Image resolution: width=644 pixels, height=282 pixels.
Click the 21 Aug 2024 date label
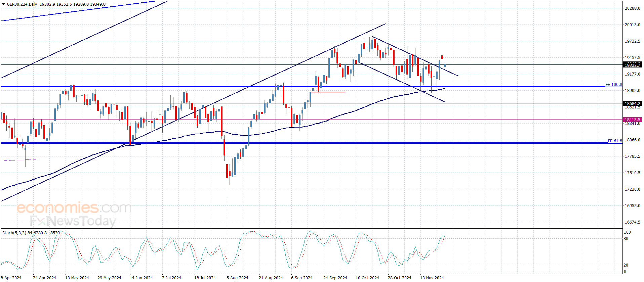[x=271, y=278]
